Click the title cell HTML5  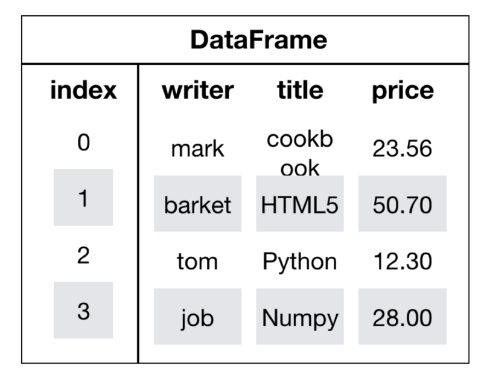(x=300, y=203)
